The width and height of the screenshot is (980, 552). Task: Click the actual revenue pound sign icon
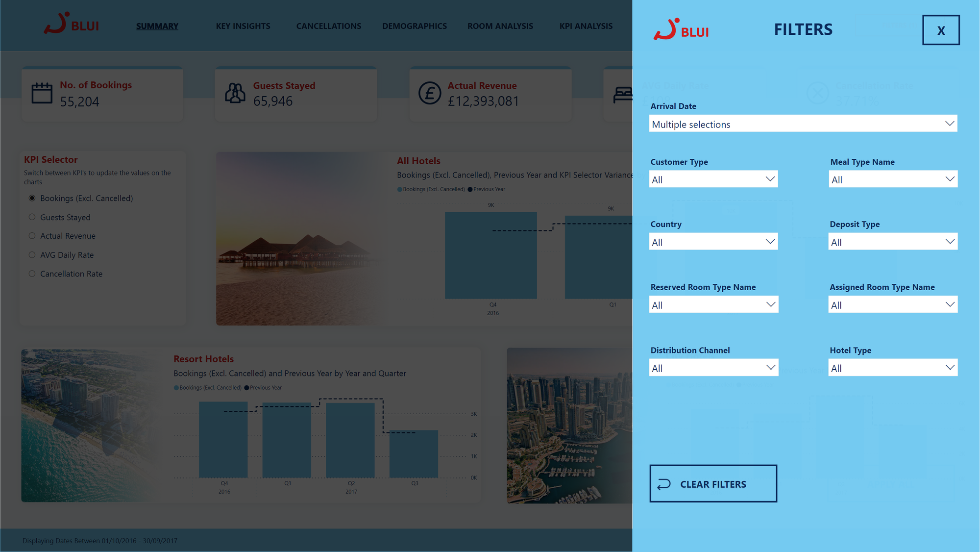[429, 94]
